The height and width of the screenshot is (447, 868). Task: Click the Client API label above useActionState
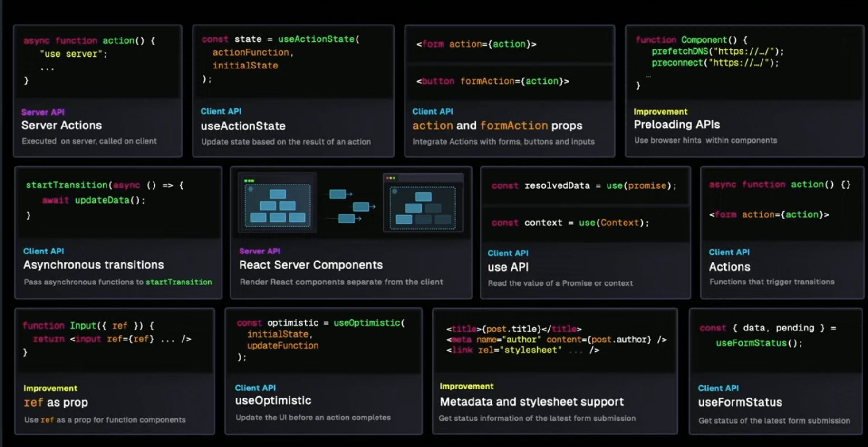click(221, 111)
